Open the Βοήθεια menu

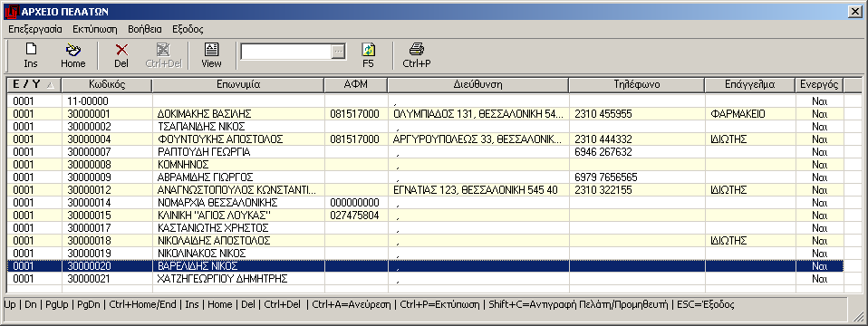(x=144, y=29)
